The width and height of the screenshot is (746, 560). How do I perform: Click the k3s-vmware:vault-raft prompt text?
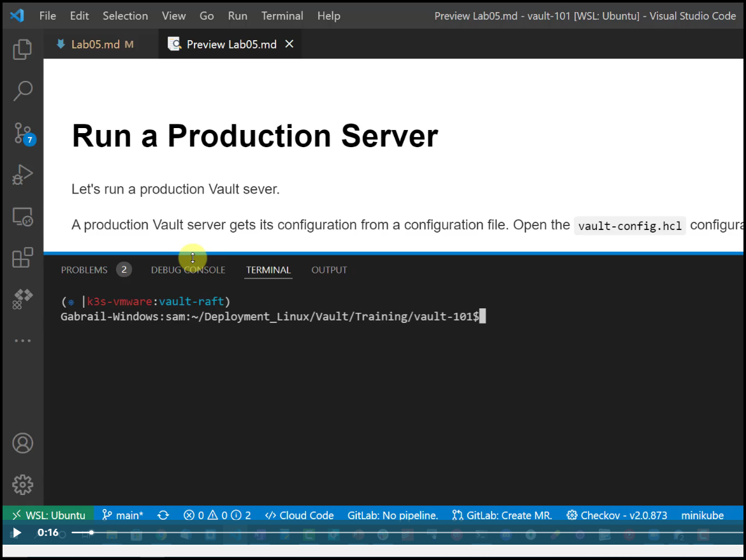155,301
